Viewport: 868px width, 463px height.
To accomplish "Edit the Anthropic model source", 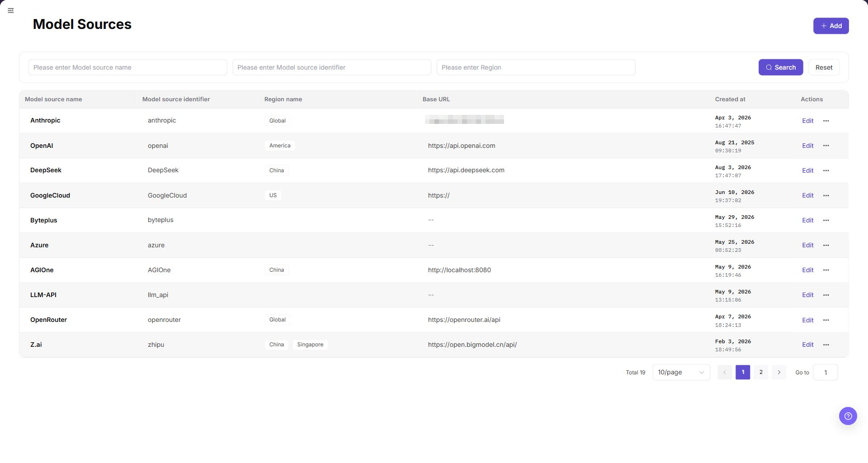I will click(807, 121).
